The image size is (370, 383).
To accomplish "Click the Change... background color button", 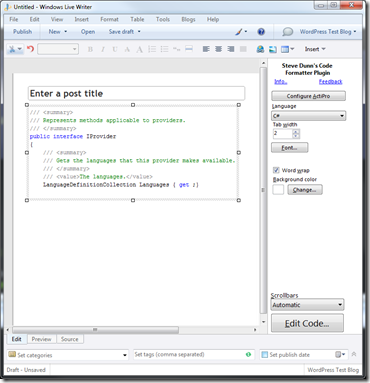I will 305,190.
